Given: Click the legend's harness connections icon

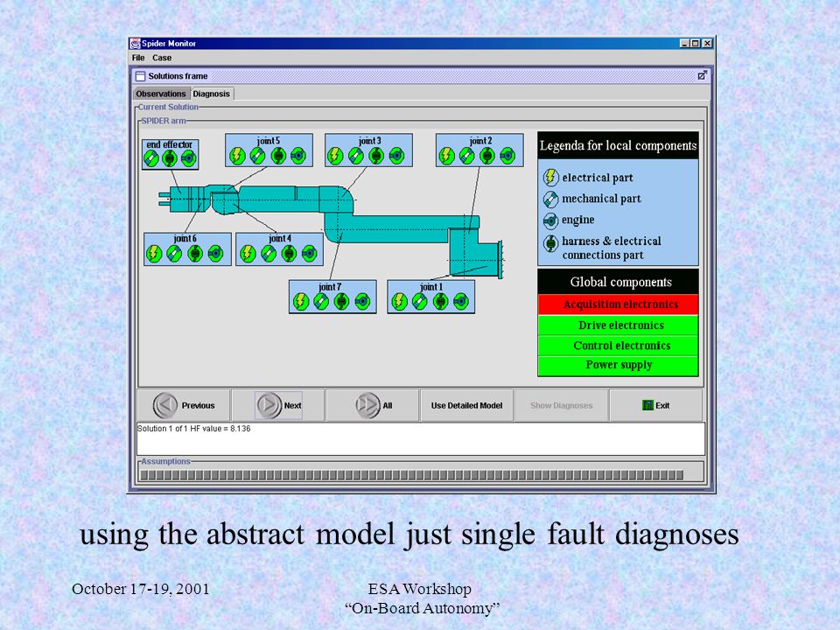Looking at the screenshot, I should (x=550, y=243).
